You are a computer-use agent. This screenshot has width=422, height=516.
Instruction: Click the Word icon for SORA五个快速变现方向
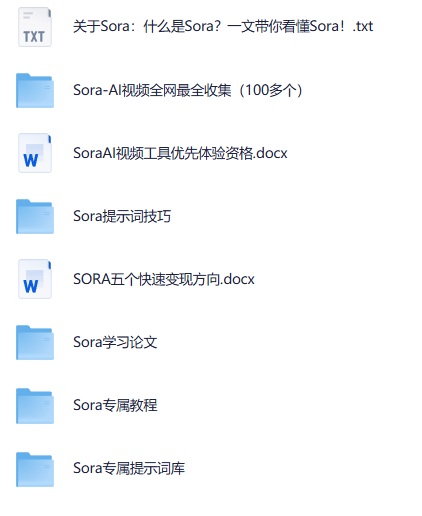35,279
